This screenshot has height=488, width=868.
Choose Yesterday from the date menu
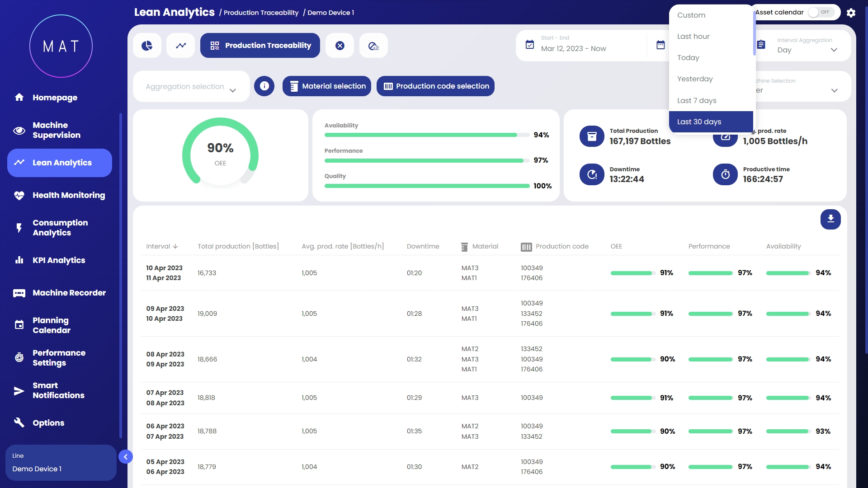[695, 79]
